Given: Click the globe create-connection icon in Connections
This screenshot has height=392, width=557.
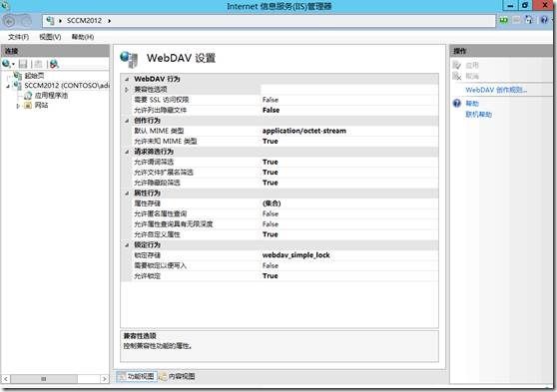Looking at the screenshot, I should coord(6,64).
